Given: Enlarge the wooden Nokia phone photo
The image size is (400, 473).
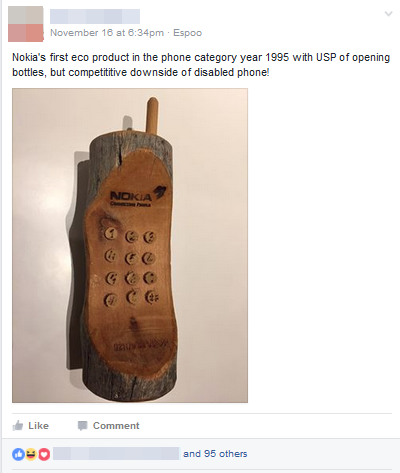Looking at the screenshot, I should pos(130,245).
